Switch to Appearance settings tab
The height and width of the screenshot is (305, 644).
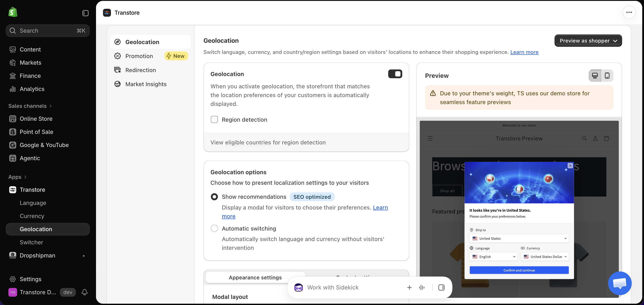click(x=255, y=277)
